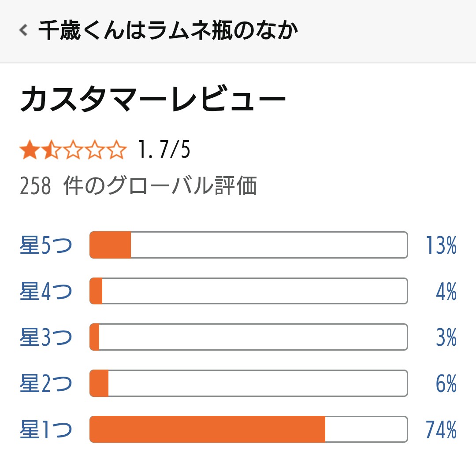Click the third empty star
This screenshot has width=476, height=459.
73,150
